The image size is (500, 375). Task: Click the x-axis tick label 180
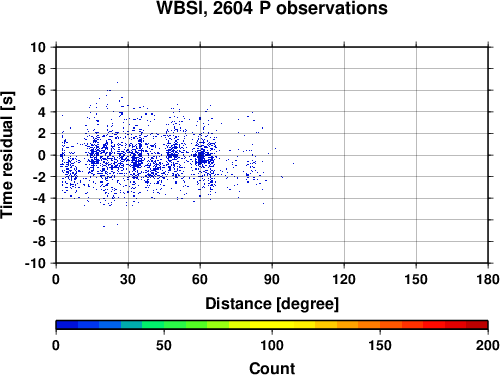pos(488,279)
